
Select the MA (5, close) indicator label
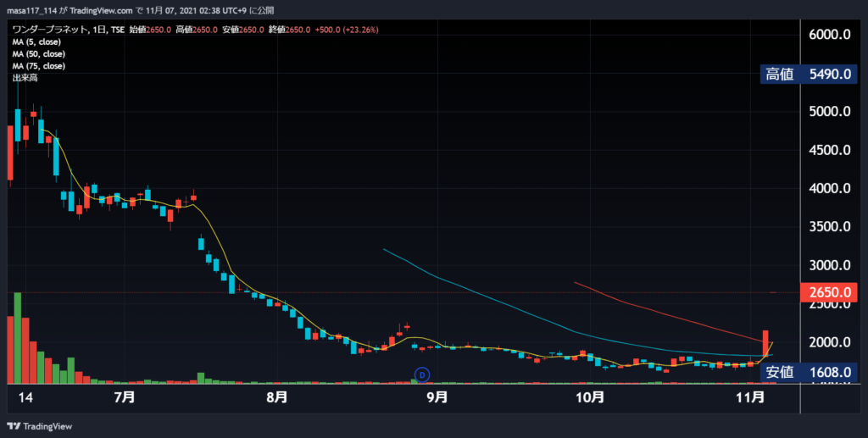36,42
